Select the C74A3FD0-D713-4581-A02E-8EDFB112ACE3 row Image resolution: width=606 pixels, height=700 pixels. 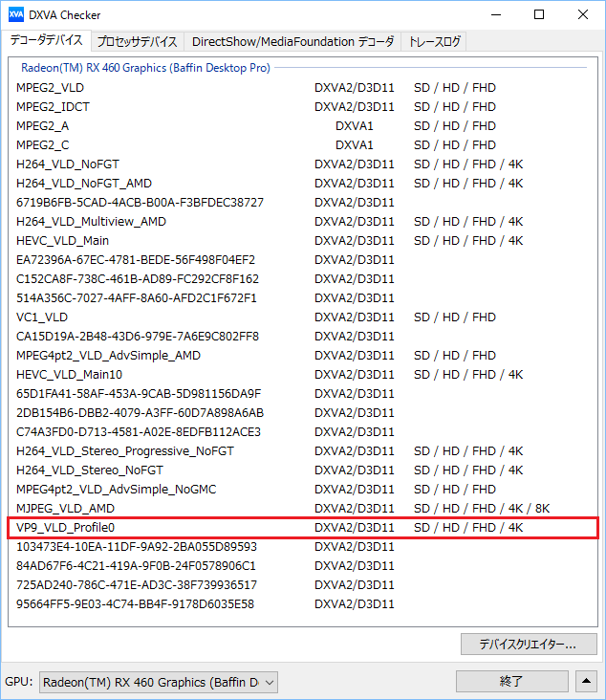303,432
